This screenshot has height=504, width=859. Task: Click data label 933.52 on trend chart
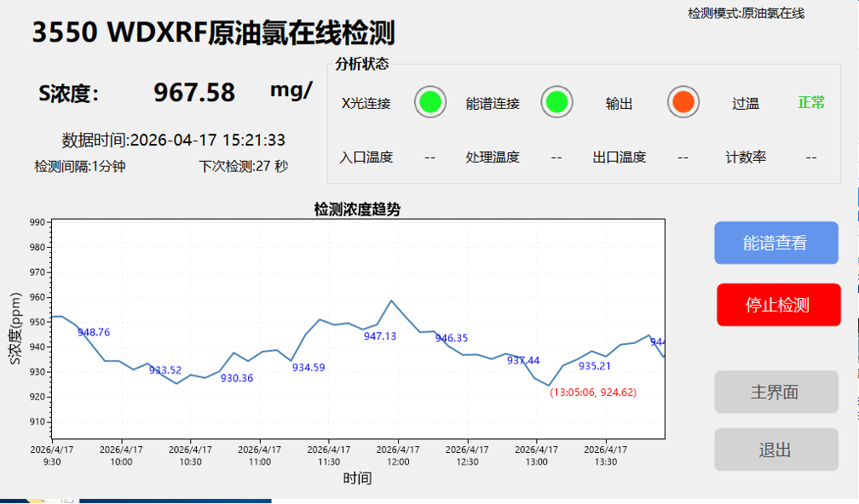[165, 370]
